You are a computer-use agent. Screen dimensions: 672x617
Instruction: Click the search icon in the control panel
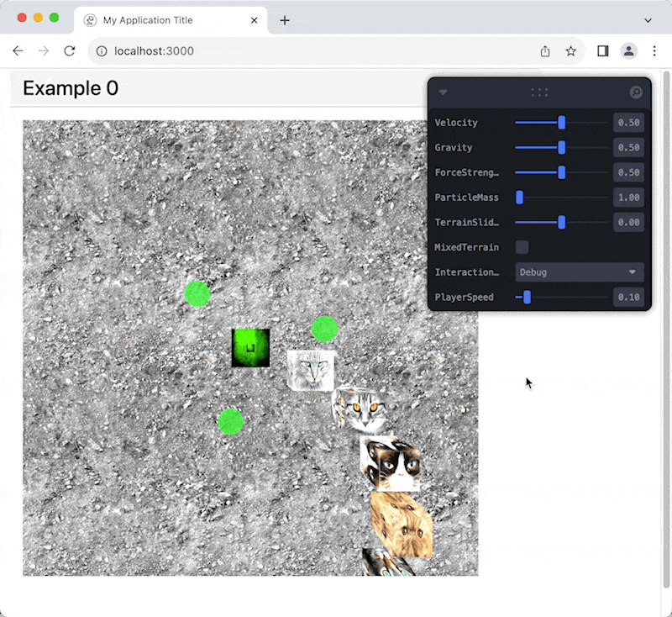click(x=636, y=92)
